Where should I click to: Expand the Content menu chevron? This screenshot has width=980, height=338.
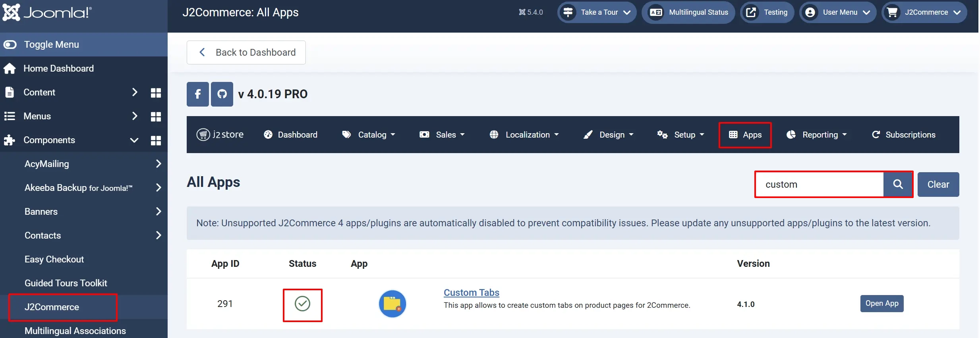(x=135, y=92)
